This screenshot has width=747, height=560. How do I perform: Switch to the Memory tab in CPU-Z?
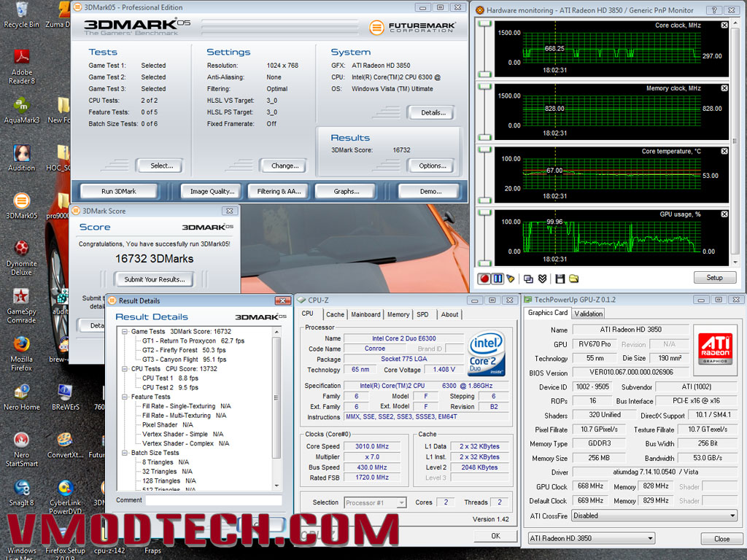(x=398, y=315)
